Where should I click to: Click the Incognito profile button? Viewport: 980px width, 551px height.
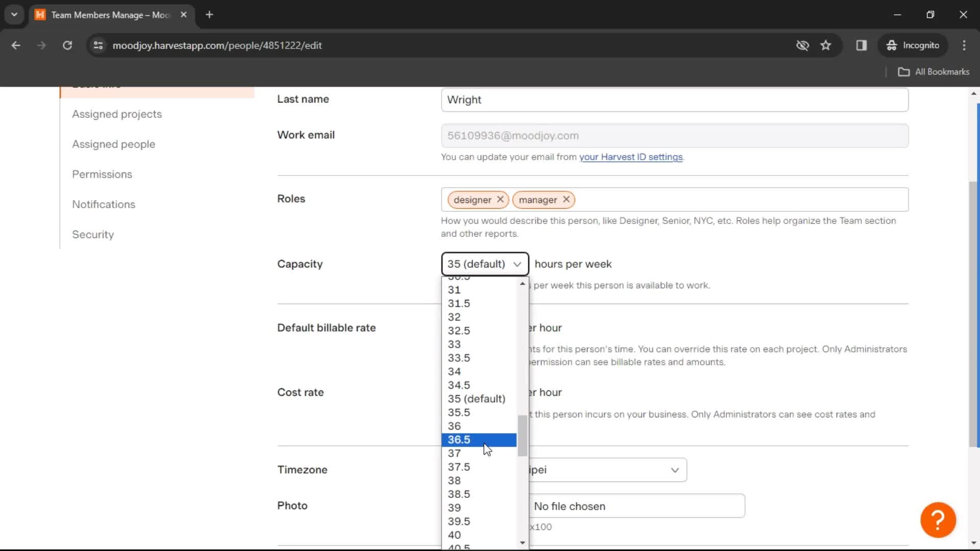coord(913,45)
